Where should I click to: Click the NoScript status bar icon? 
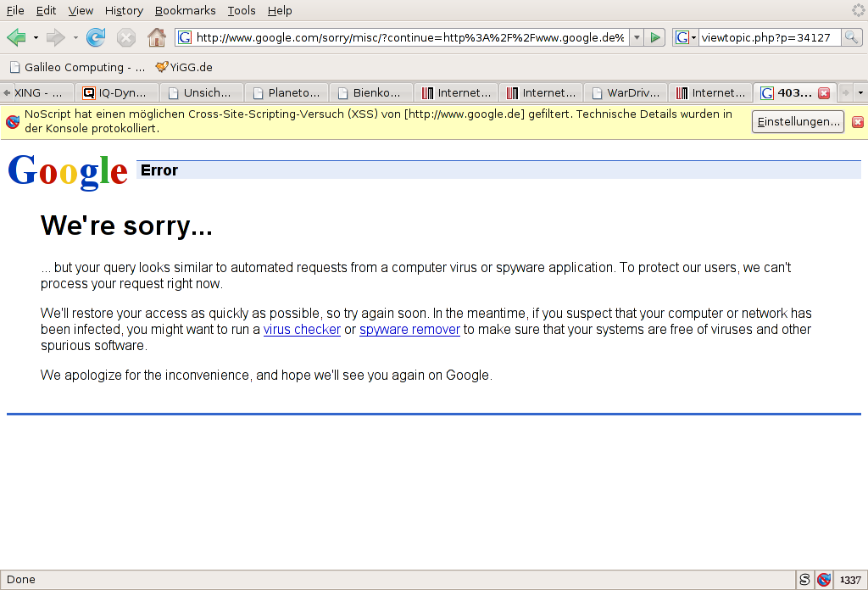tap(824, 580)
